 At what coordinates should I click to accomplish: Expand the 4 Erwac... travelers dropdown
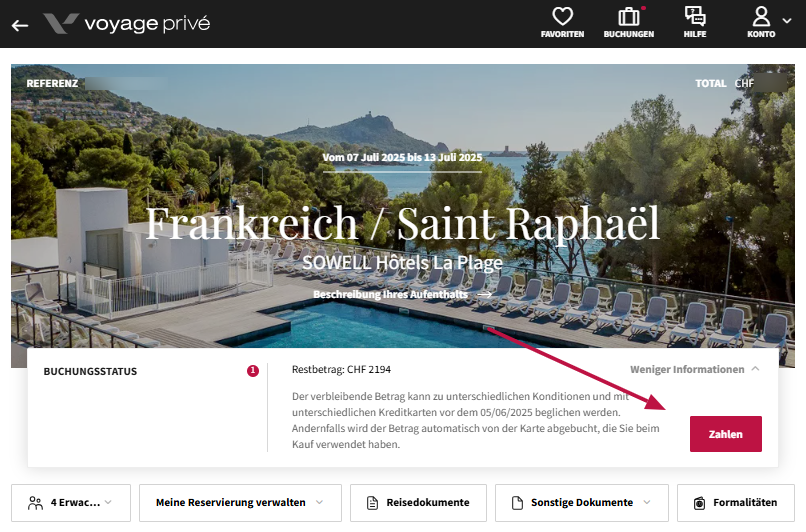[x=71, y=503]
